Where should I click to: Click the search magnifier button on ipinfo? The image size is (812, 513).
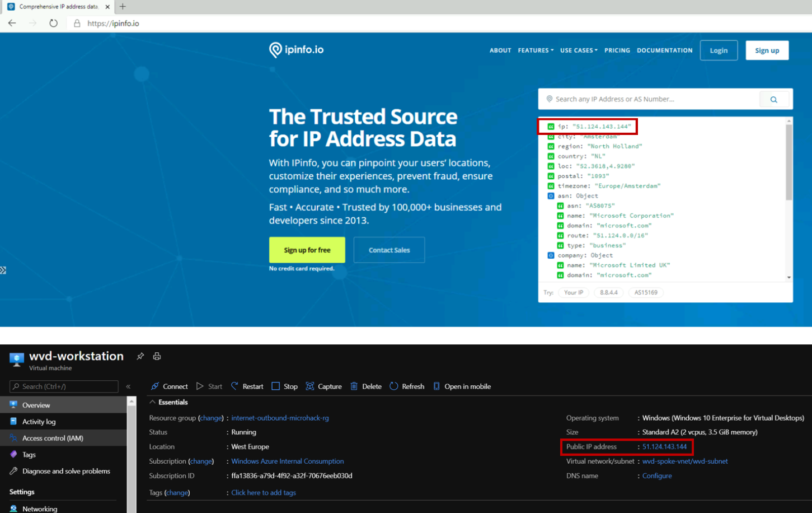pos(773,99)
